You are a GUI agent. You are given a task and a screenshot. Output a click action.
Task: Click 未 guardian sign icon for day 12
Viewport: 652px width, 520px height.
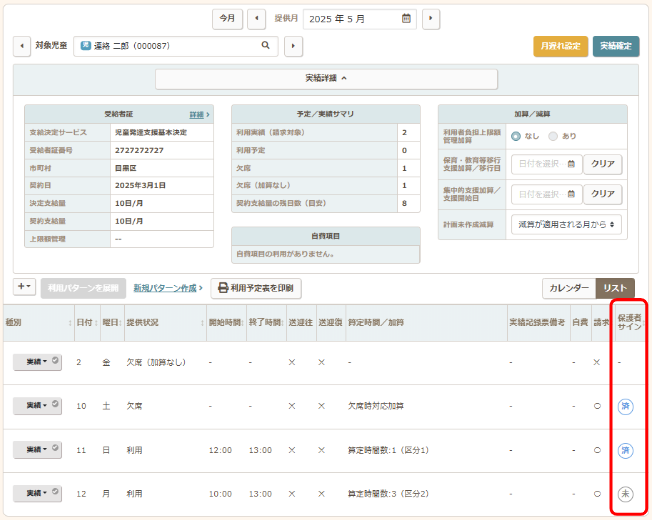[625, 494]
